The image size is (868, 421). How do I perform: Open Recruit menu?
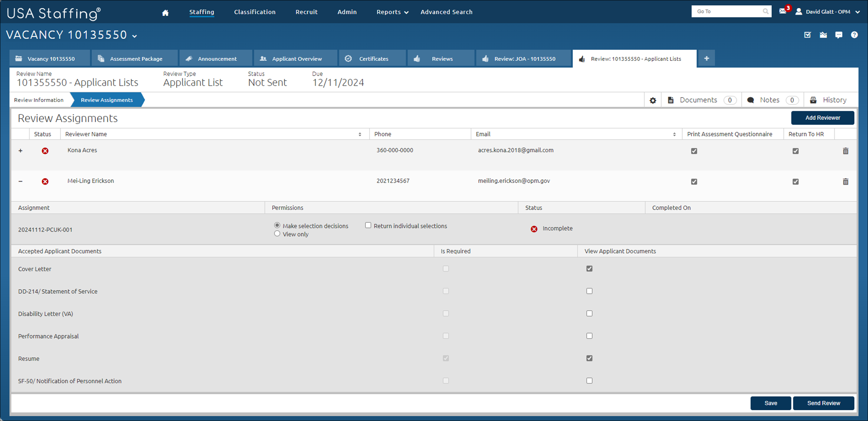coord(306,12)
